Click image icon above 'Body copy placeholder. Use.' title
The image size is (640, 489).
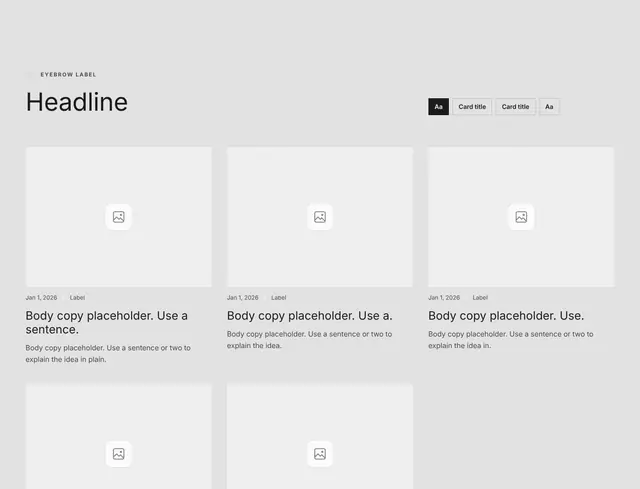click(x=521, y=217)
